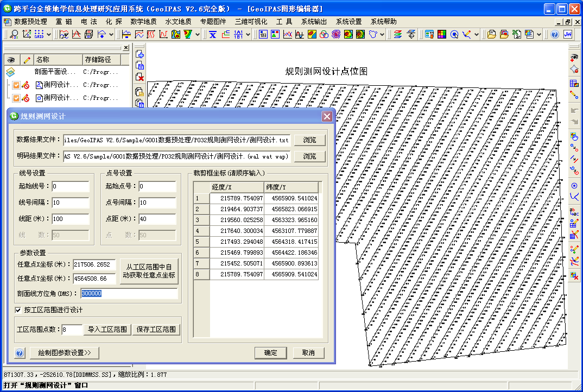The height and width of the screenshot is (392, 583).
Task: Click the blue and yellow contour map icon
Action: tap(176, 35)
